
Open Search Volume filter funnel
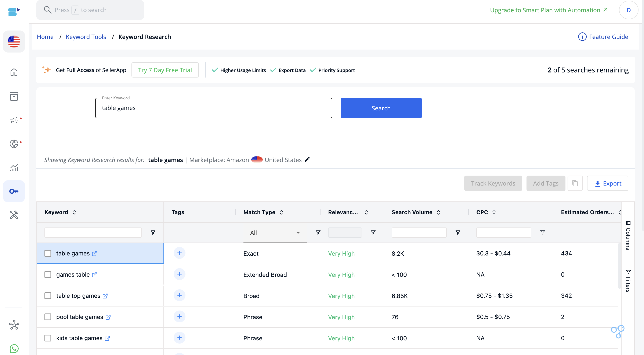[458, 233]
